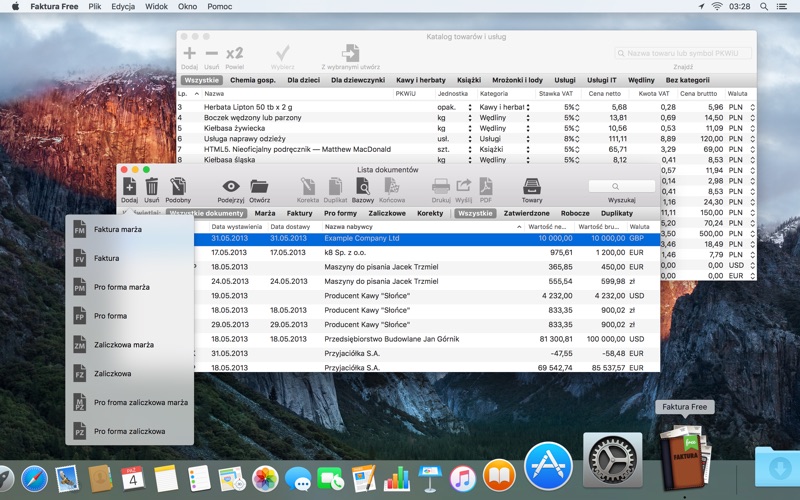This screenshot has height=500, width=800.
Task: Click the Podejrzyj eye icon
Action: coord(231,187)
